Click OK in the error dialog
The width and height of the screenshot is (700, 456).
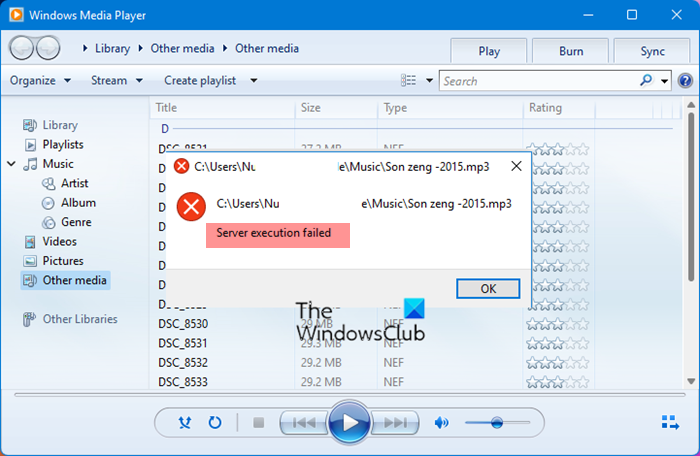pos(488,289)
